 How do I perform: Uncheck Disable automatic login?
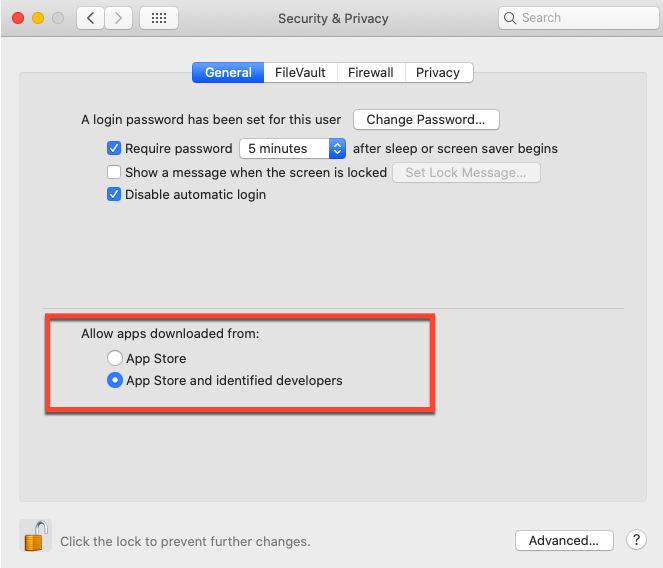(x=114, y=194)
